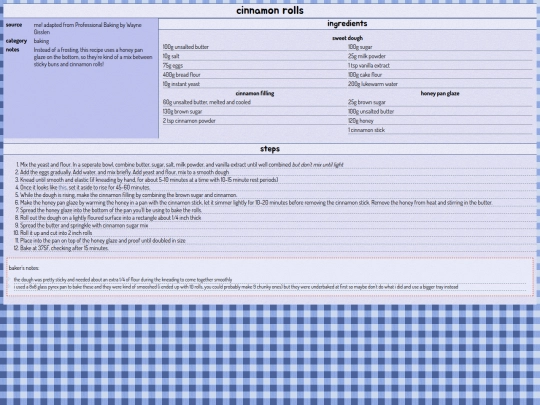Click the note about honey pan glaze frosting

(x=93, y=57)
